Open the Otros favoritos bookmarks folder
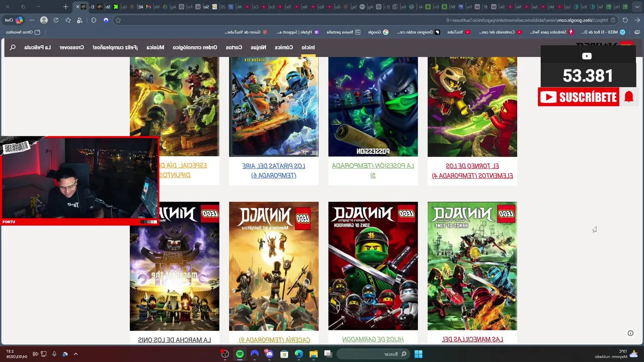This screenshot has width=644, height=362. 23,32
